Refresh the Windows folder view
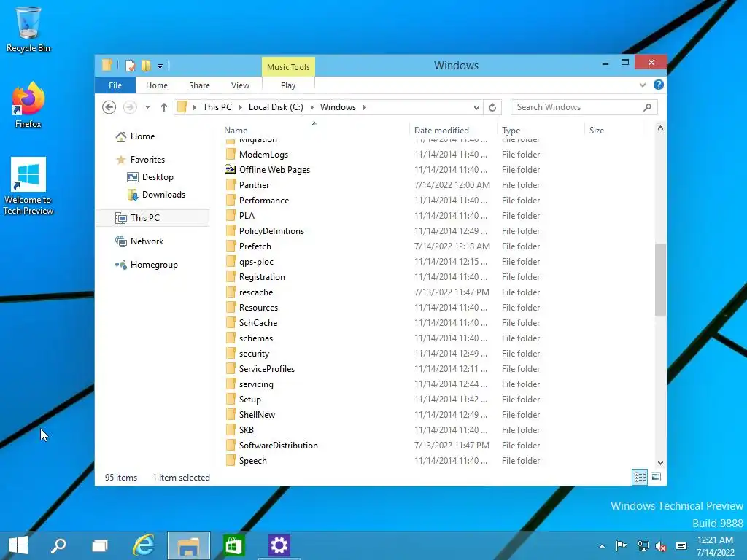 tap(492, 107)
